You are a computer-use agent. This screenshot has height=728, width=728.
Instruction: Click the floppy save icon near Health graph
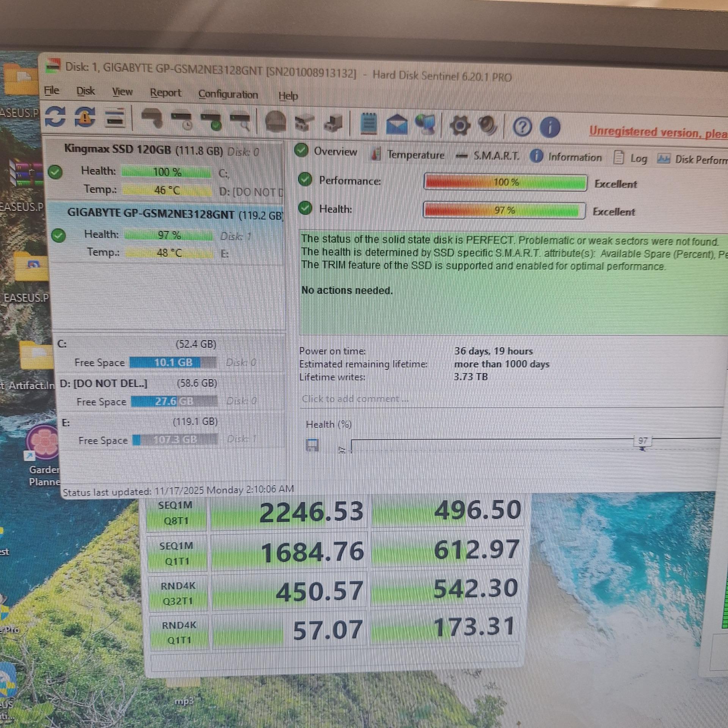[312, 445]
